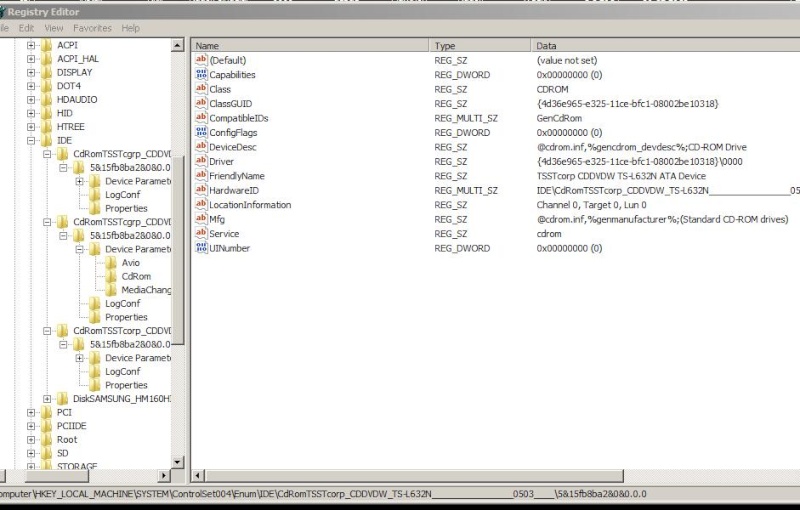Click the FriendlyName string value icon

pyautogui.click(x=201, y=175)
